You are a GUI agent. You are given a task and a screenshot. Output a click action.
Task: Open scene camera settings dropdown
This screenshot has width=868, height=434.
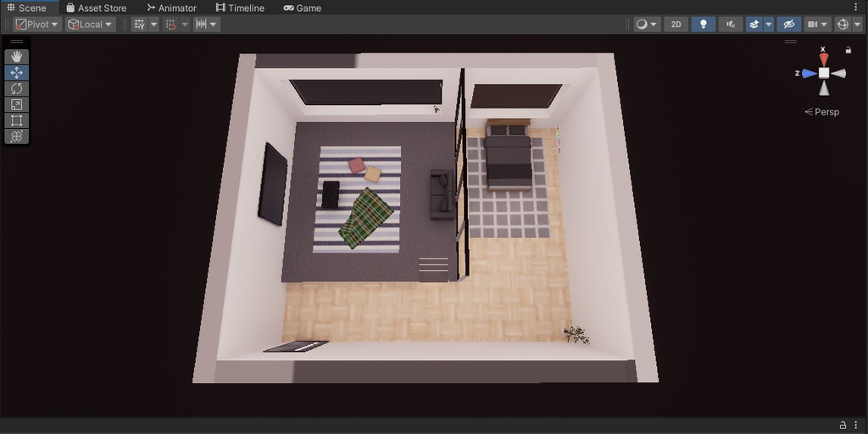point(818,25)
